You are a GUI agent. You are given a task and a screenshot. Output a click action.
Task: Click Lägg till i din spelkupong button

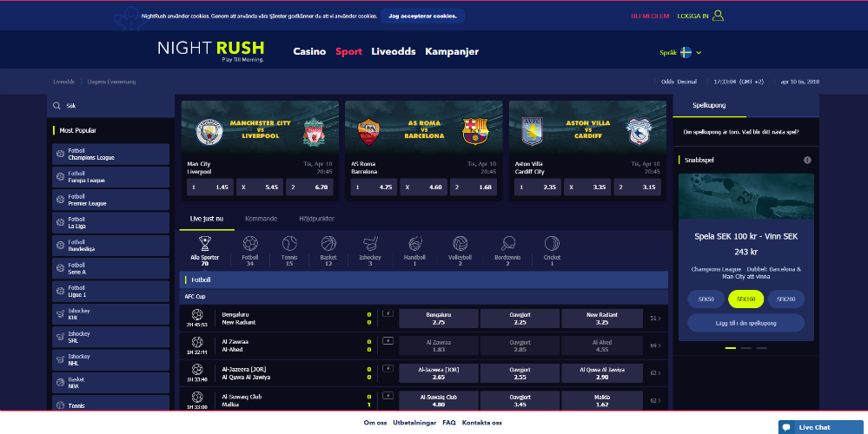click(745, 324)
